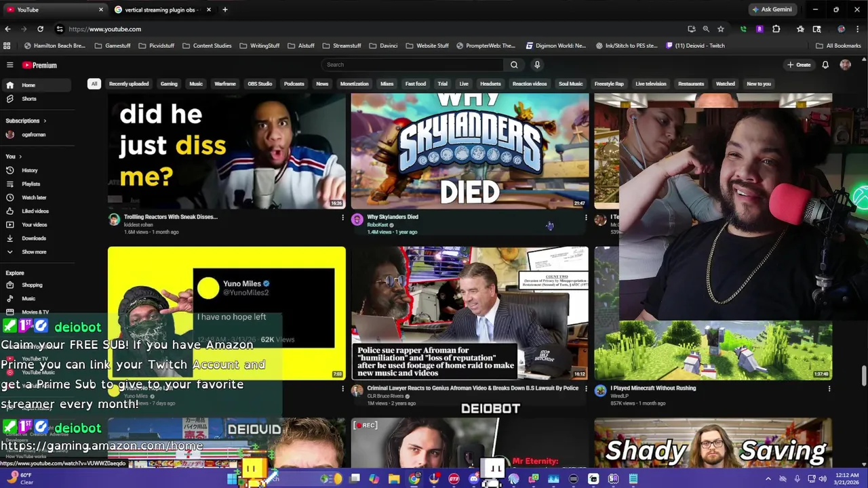Click the Ask Gemini button
This screenshot has width=868, height=488.
point(772,9)
